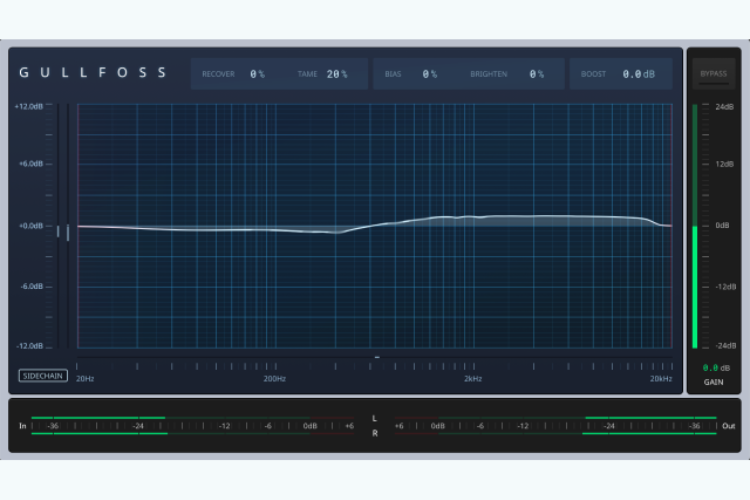750x500 pixels.
Task: Click the +6.0dB scale label
Action: [31, 164]
